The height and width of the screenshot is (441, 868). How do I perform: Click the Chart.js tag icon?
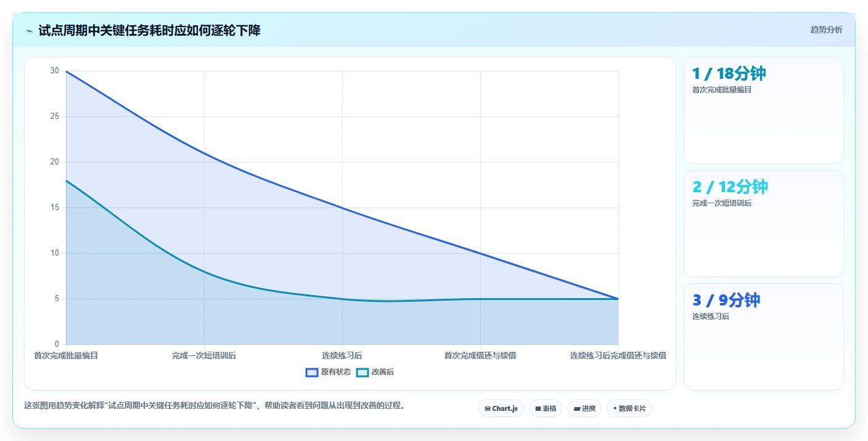tap(488, 408)
